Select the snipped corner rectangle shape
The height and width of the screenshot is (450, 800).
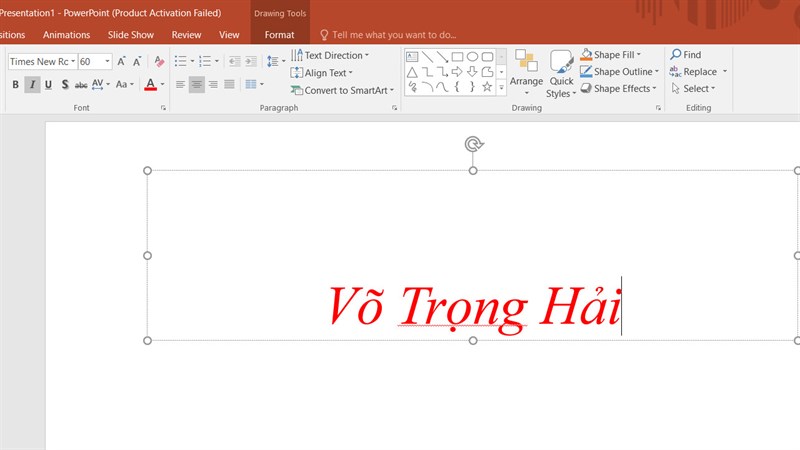(488, 72)
